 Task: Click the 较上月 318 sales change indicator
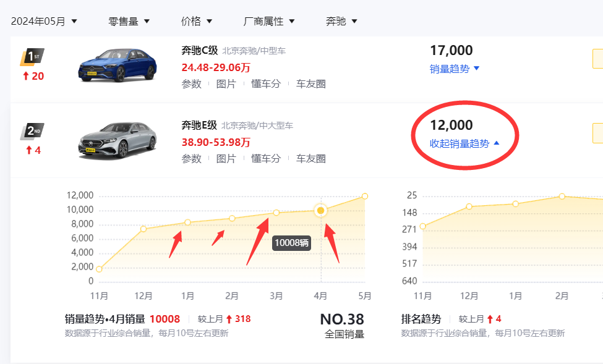point(224,319)
